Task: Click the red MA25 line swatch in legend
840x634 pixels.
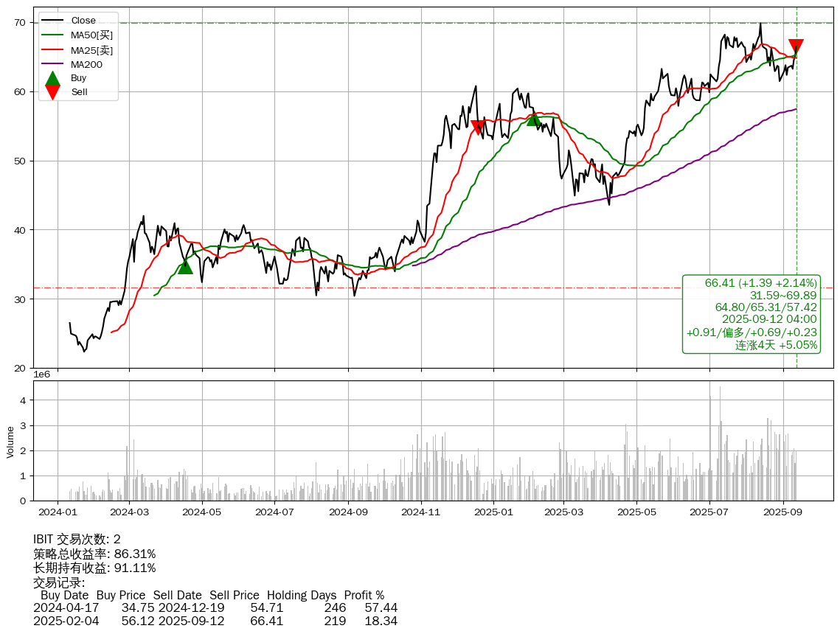Action: pyautogui.click(x=52, y=49)
